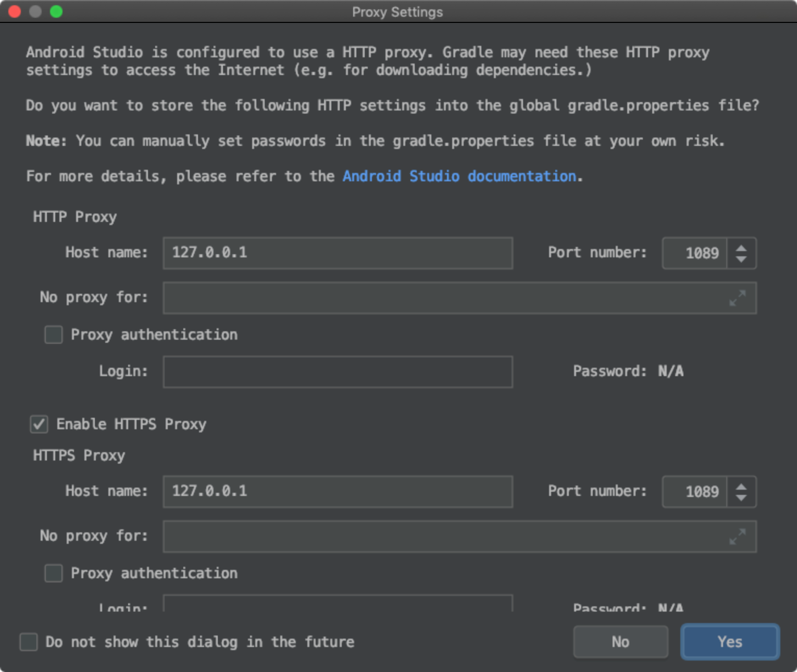Image resolution: width=797 pixels, height=672 pixels.
Task: Increment the HTTPS port with the up arrow
Action: coord(742,487)
